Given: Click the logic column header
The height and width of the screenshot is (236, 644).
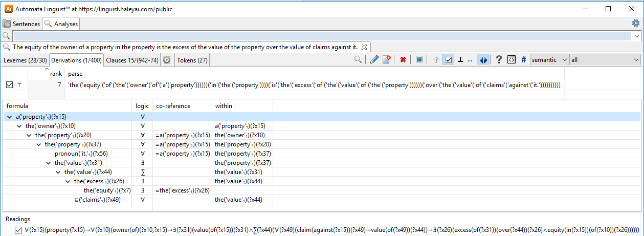Looking at the screenshot, I should click(x=142, y=106).
